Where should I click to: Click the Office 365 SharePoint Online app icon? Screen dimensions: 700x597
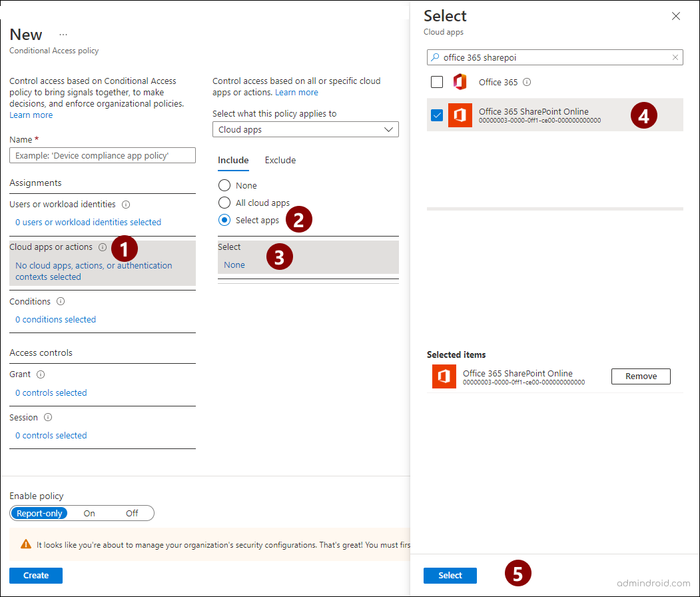point(460,115)
